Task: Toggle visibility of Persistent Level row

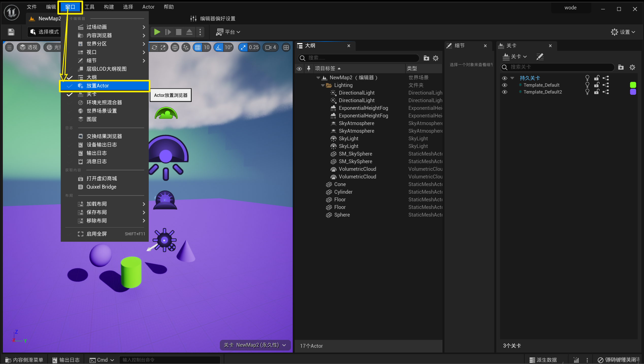Action: (x=504, y=78)
